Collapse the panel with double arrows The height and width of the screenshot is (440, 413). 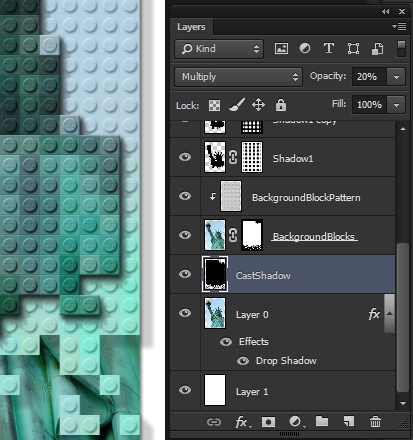click(x=386, y=12)
